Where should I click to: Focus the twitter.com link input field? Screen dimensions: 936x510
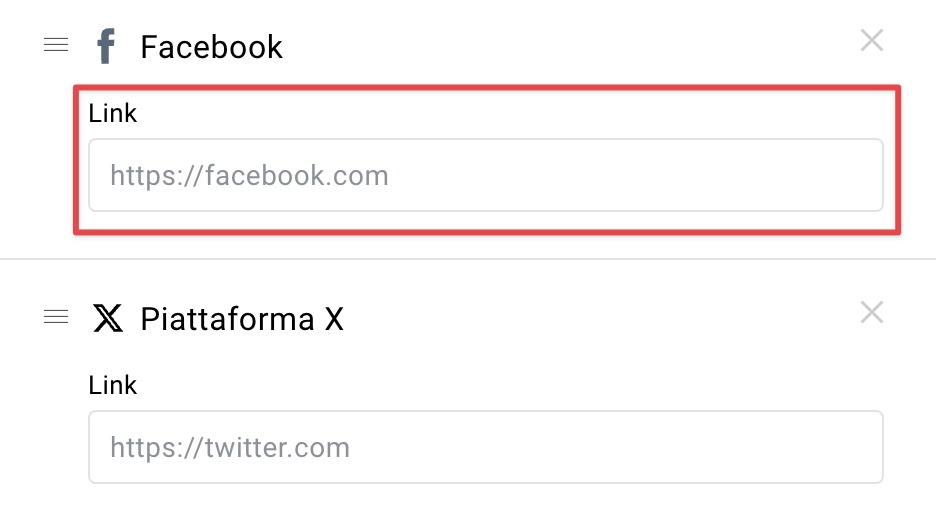click(486, 447)
